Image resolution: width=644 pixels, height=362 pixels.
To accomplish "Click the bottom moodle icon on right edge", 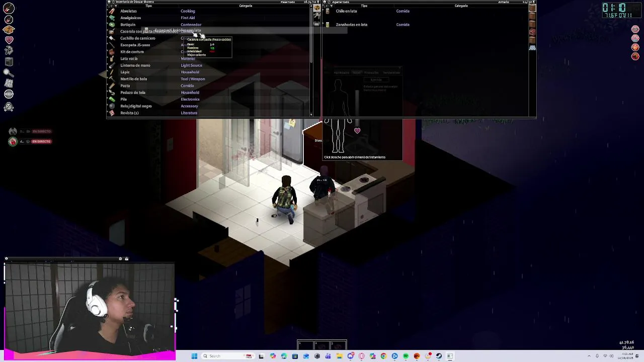I will point(635,56).
